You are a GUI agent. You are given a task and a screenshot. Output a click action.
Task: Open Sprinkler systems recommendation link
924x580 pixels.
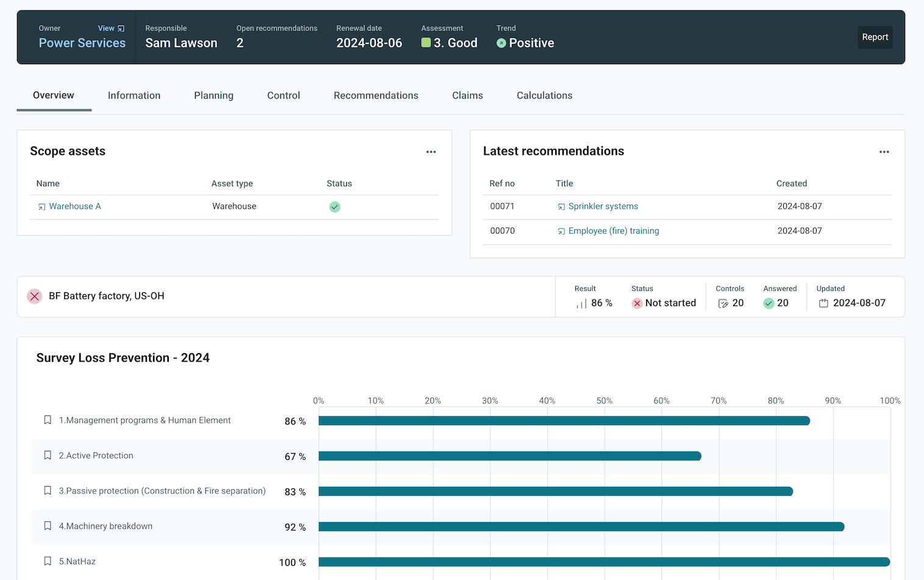pyautogui.click(x=603, y=207)
